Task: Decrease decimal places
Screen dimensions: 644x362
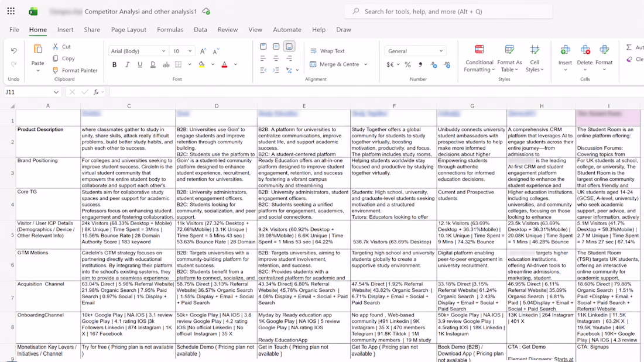Action: (x=447, y=64)
